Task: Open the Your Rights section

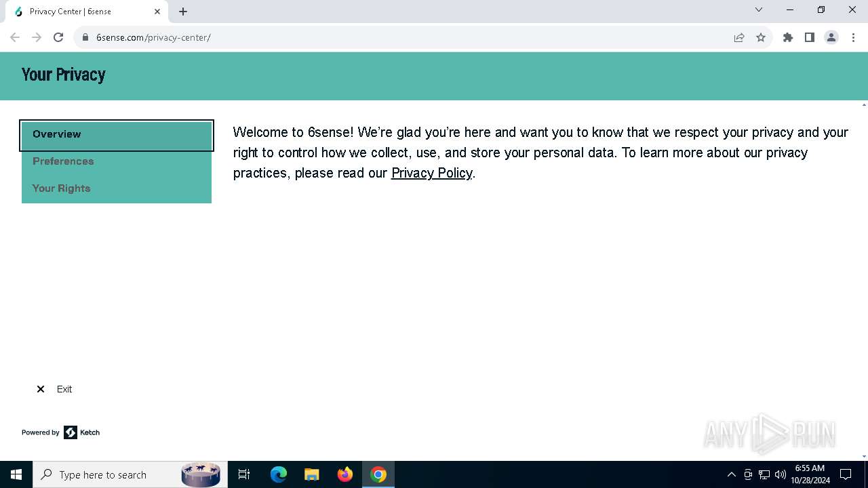Action: 117,189
